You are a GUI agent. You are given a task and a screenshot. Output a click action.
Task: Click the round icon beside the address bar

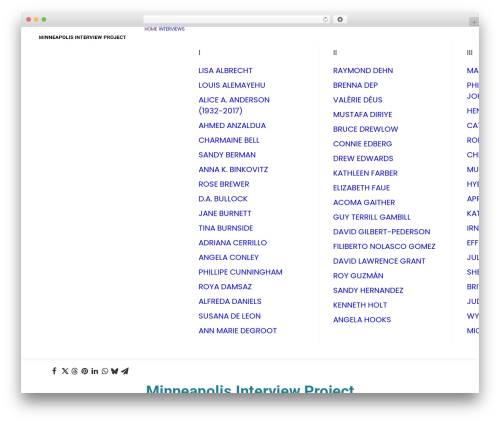click(340, 20)
